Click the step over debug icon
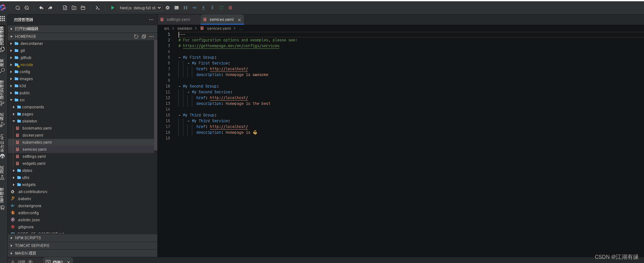The image size is (644, 263). (x=194, y=8)
